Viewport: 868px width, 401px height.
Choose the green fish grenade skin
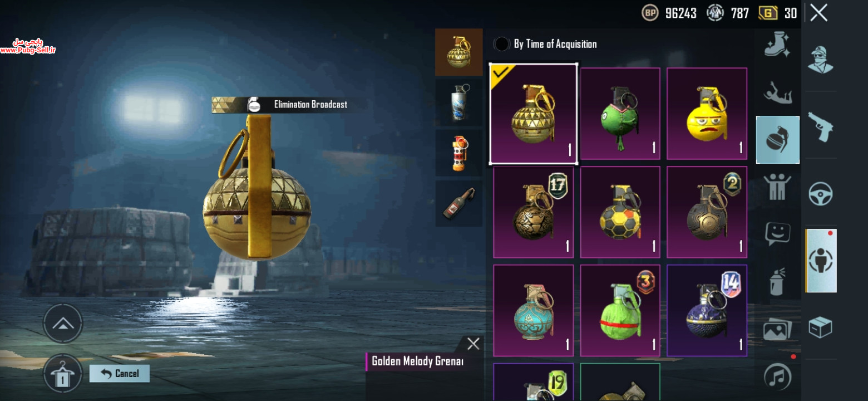[620, 114]
